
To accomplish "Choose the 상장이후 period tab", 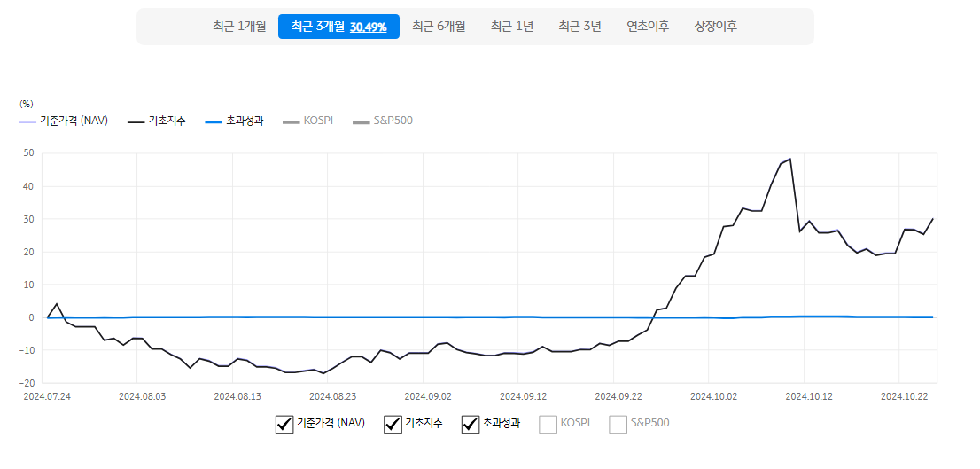I will point(716,27).
